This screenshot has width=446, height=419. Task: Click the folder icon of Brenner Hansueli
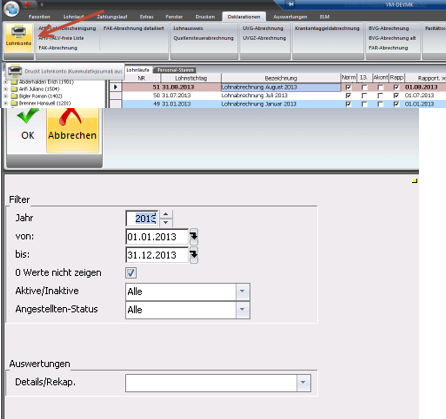coord(14,103)
